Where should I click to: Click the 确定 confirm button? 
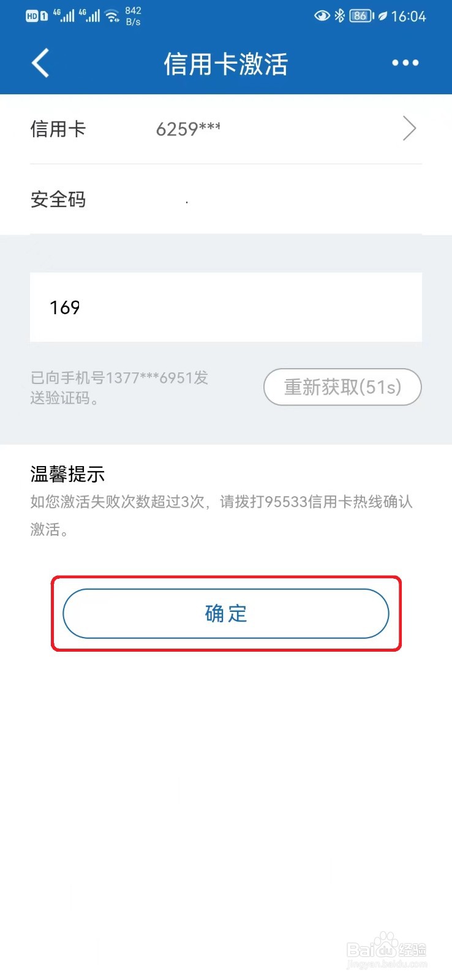[226, 613]
